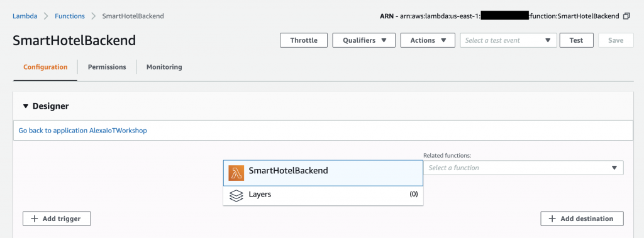Copy the function ARN with copy icon
The width and height of the screenshot is (644, 238).
pyautogui.click(x=626, y=16)
